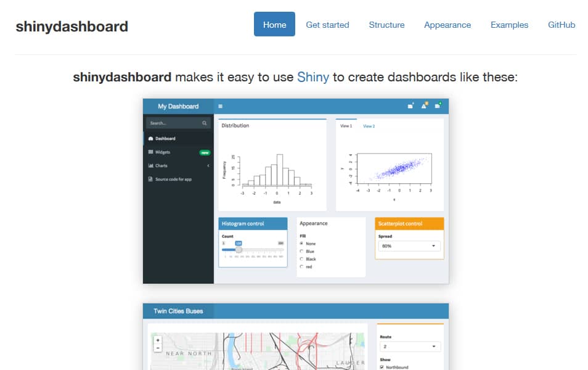The height and width of the screenshot is (370, 588).
Task: Click the My Dashboard header title
Action: (x=178, y=107)
